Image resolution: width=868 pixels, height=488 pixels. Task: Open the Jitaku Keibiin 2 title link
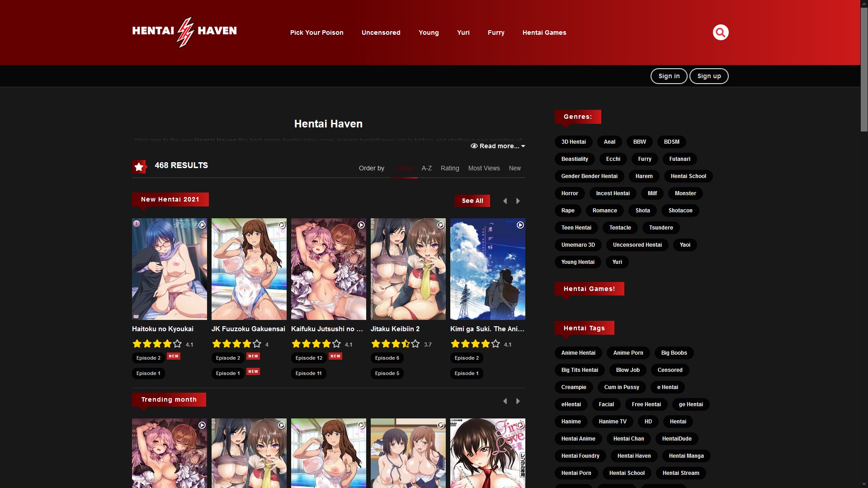(x=395, y=329)
